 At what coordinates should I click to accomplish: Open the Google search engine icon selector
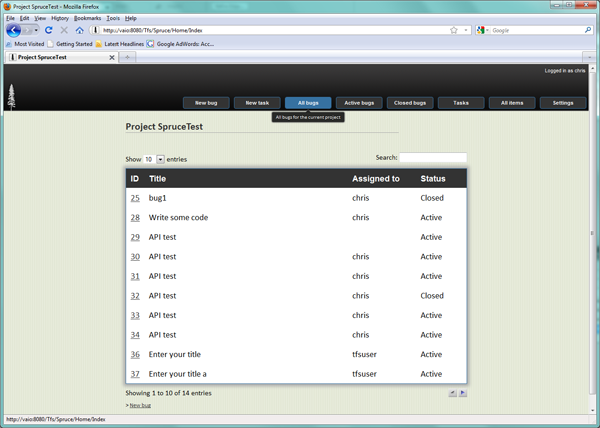(483, 30)
